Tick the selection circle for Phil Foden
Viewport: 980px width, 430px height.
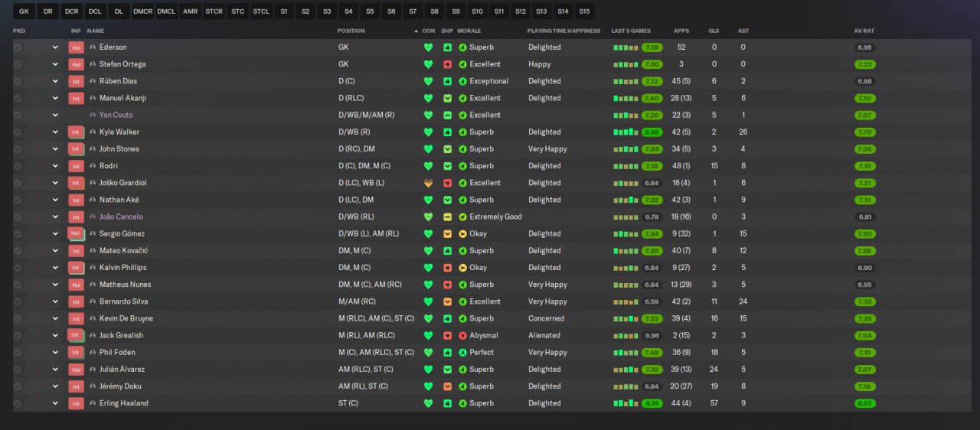pos(18,353)
